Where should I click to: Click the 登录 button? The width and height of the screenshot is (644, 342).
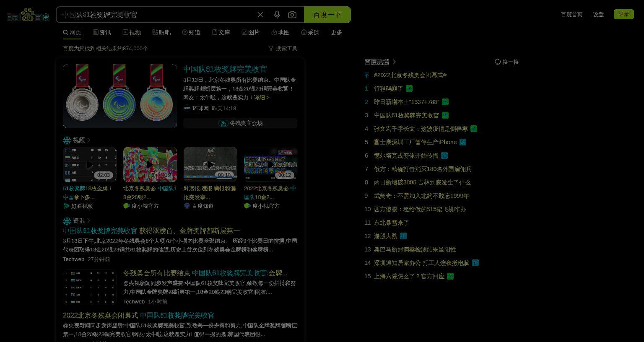click(x=624, y=14)
